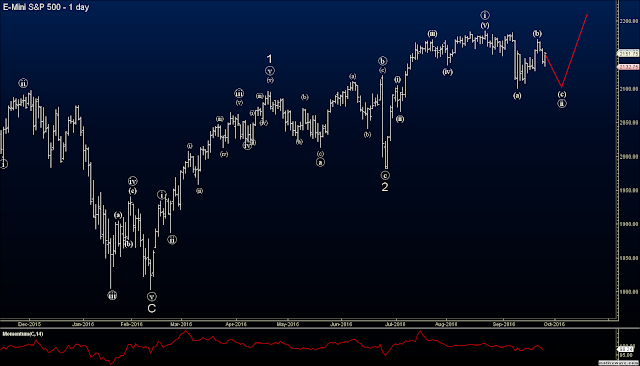640x366 pixels.
Task: Select the large wave 1 label
Action: coord(269,59)
